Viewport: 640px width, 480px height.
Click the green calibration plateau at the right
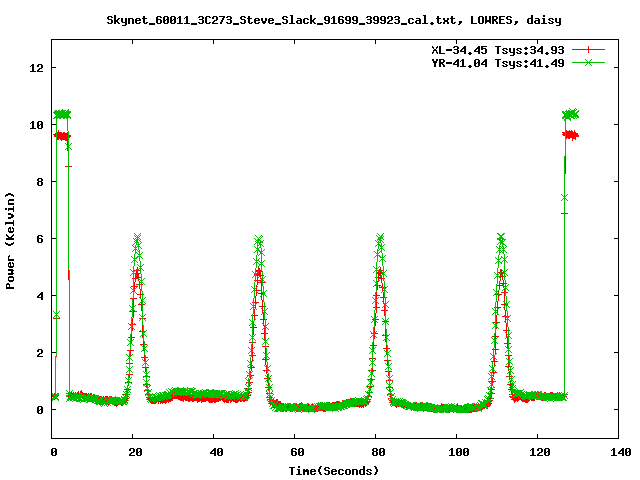(571, 114)
